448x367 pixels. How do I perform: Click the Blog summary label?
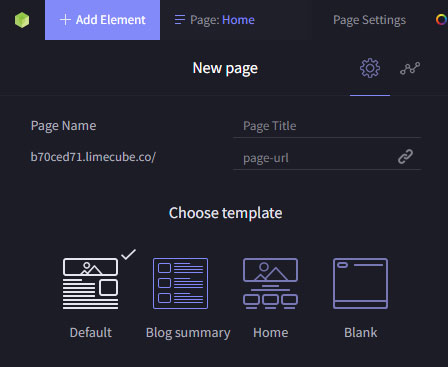pos(188,333)
